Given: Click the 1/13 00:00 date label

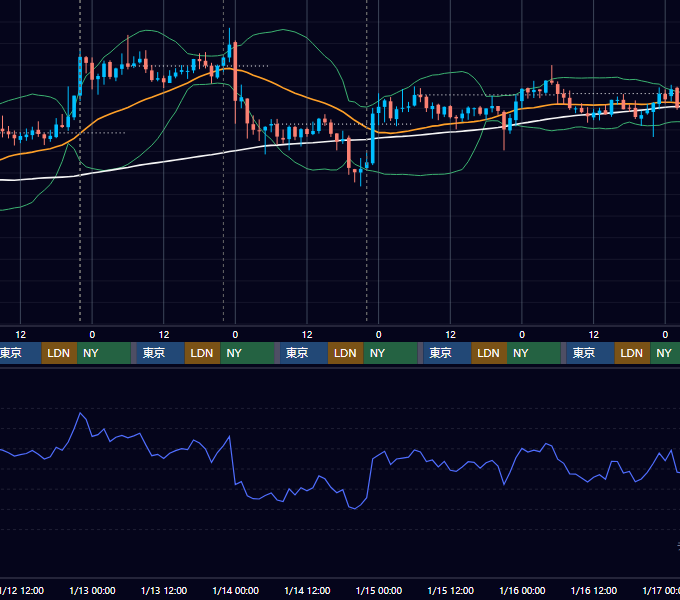Looking at the screenshot, I should (92, 590).
